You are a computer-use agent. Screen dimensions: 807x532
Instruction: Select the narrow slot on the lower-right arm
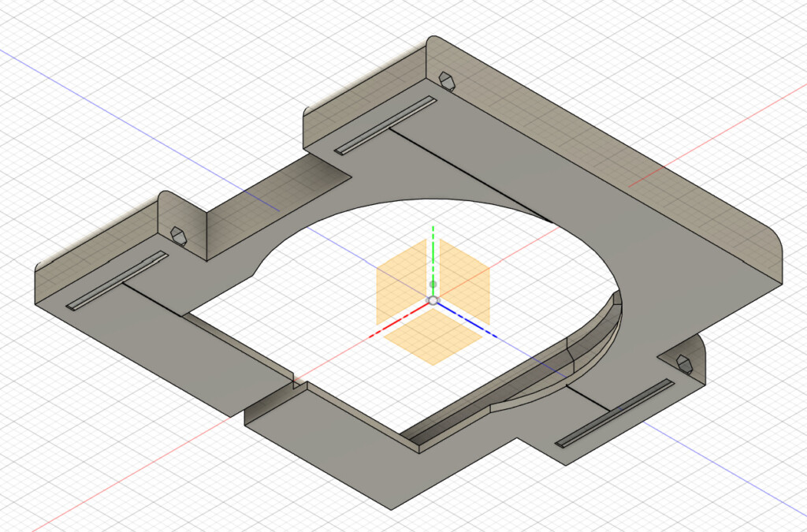coord(615,413)
